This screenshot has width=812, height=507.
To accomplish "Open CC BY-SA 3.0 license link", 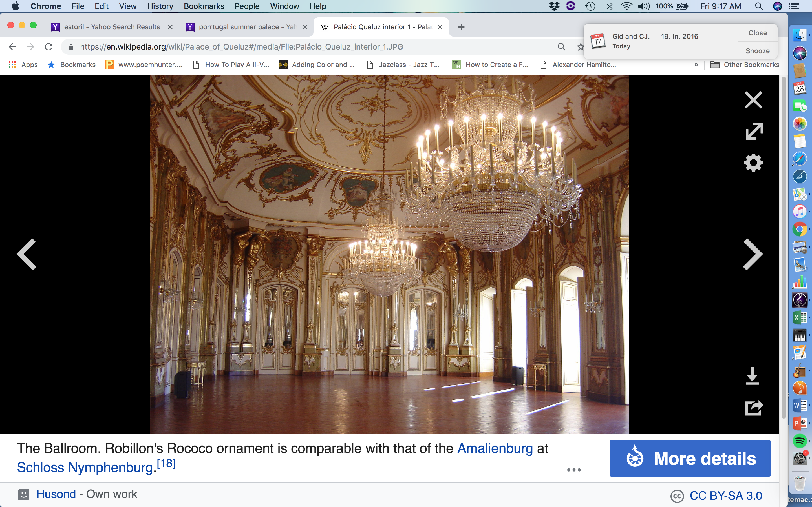I will [725, 495].
